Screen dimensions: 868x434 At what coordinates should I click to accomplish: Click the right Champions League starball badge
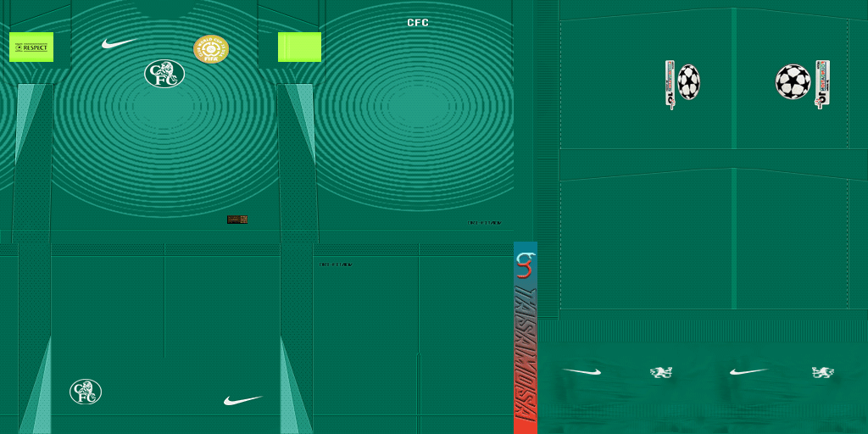point(793,82)
